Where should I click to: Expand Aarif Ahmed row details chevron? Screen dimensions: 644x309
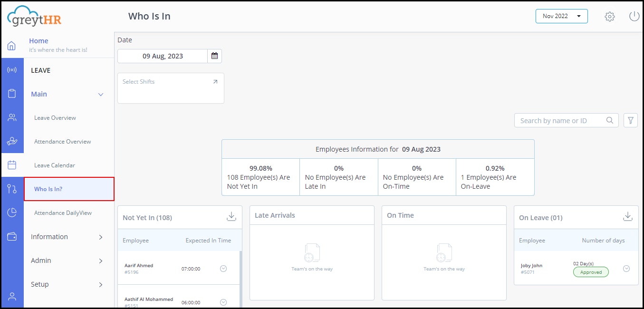[223, 269]
